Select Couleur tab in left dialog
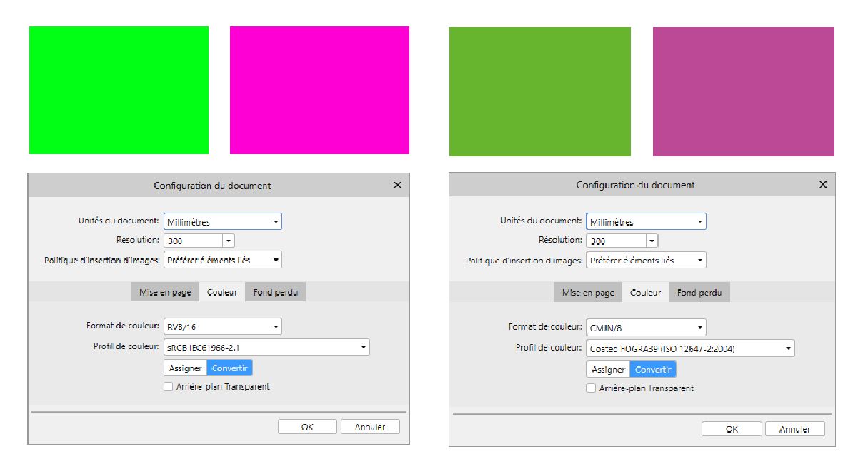The height and width of the screenshot is (474, 868). 222,292
